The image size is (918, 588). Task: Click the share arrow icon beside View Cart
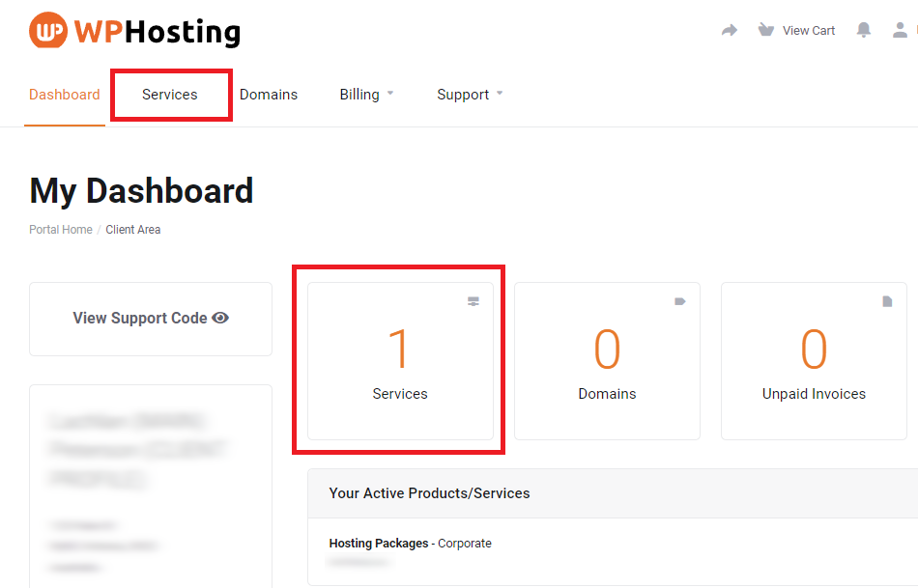730,31
